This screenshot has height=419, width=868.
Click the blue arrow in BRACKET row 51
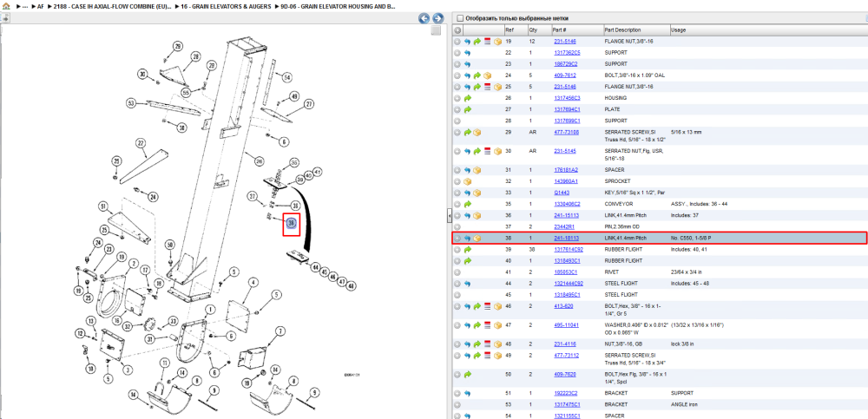467,393
